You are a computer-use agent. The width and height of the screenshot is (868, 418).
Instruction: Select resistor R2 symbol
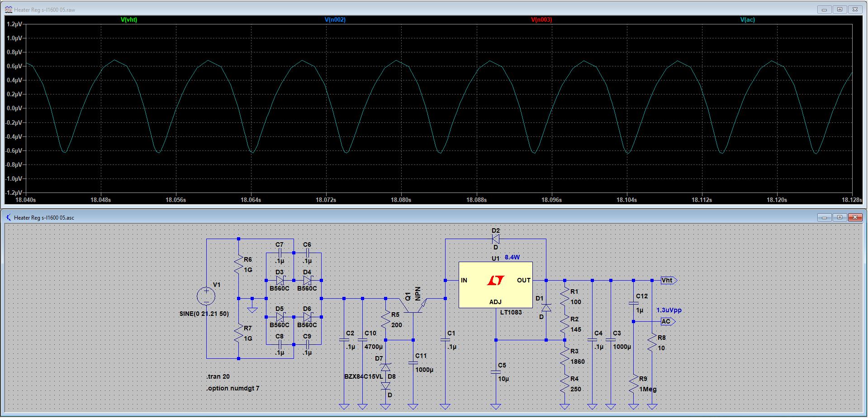564,324
